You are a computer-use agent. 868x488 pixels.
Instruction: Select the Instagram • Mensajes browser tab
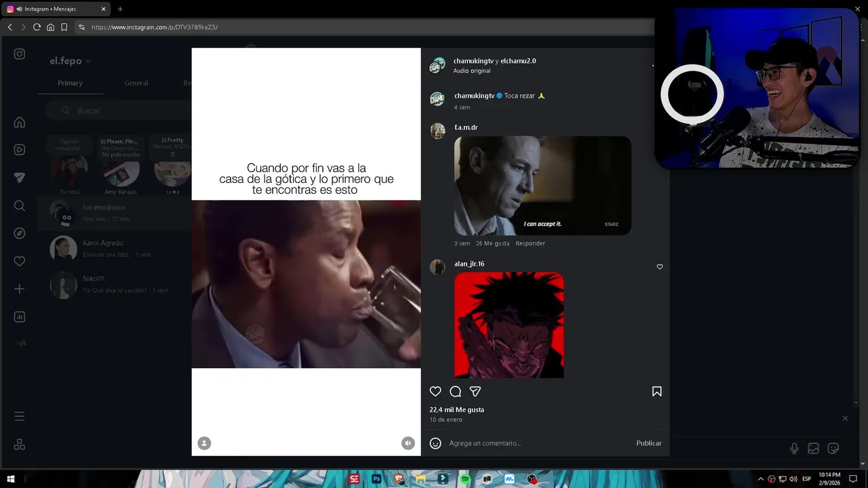click(x=56, y=9)
